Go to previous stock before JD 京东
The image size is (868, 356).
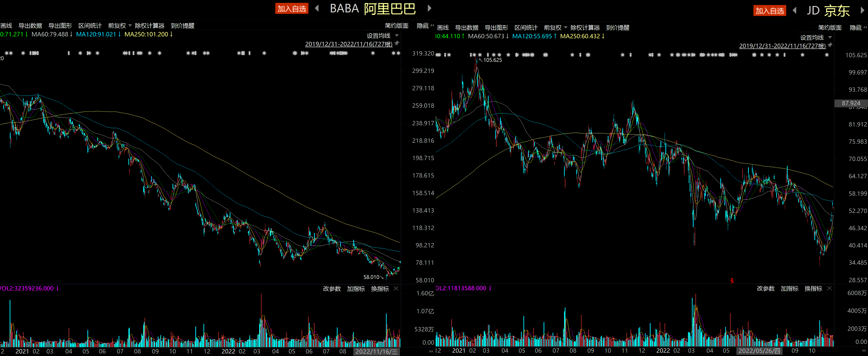pos(795,10)
